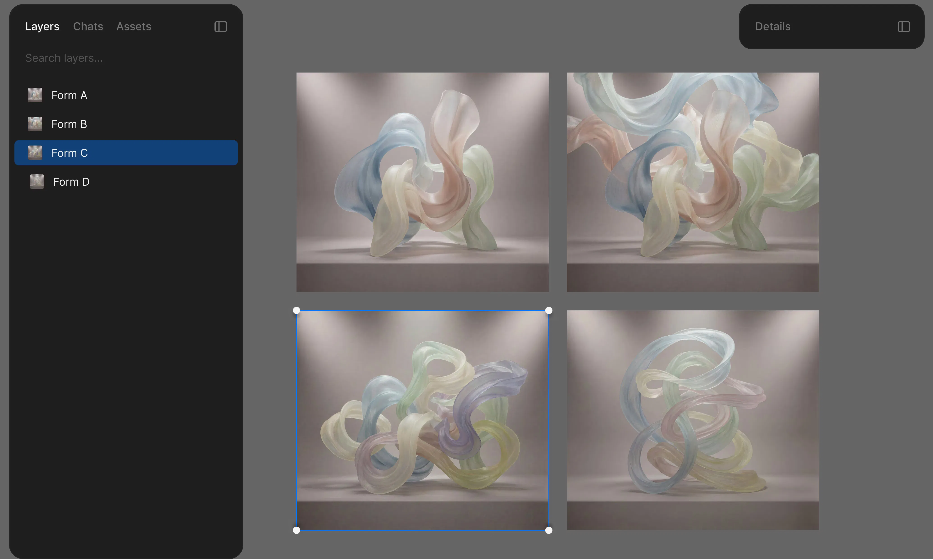This screenshot has height=560, width=933.
Task: Open the Assets tab
Action: [x=134, y=26]
